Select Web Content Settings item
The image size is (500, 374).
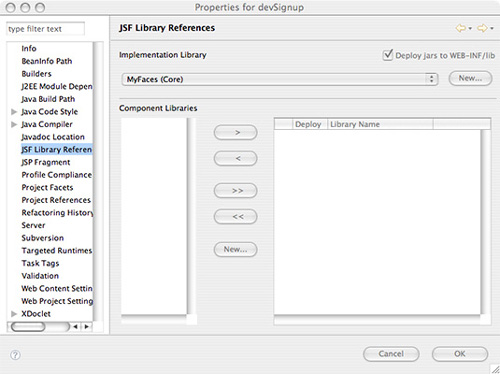click(57, 289)
